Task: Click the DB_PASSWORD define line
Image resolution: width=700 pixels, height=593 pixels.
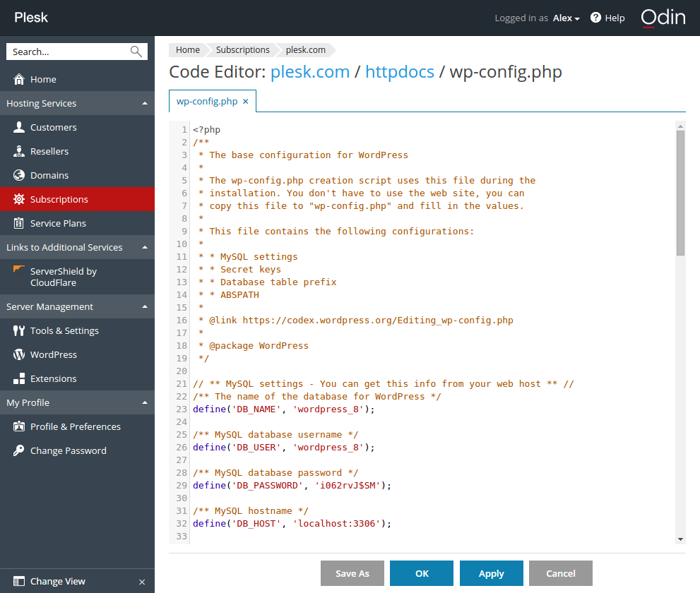Action: (292, 486)
